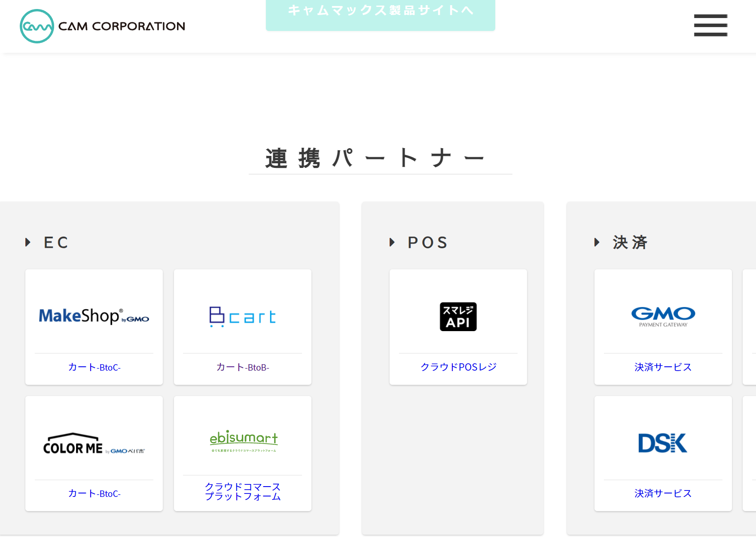Open 決済サービス link under GMO Payment Gateway
Screen dimensions: 756x545
pyautogui.click(x=663, y=367)
